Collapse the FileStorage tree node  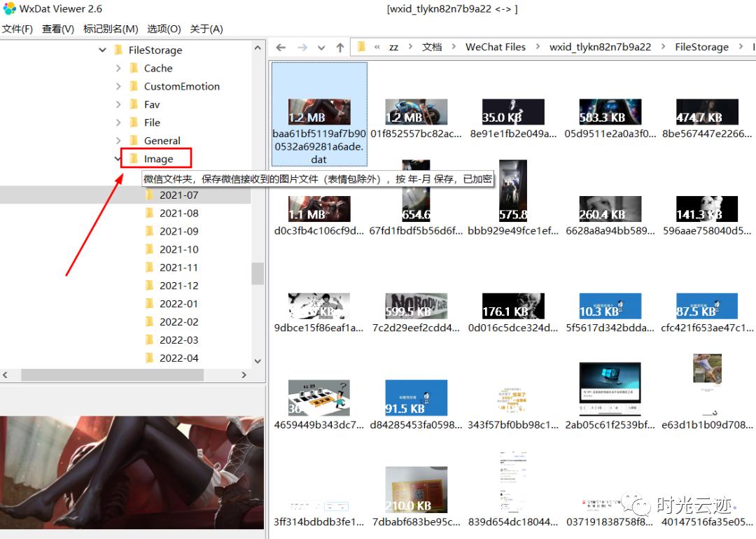[x=102, y=50]
